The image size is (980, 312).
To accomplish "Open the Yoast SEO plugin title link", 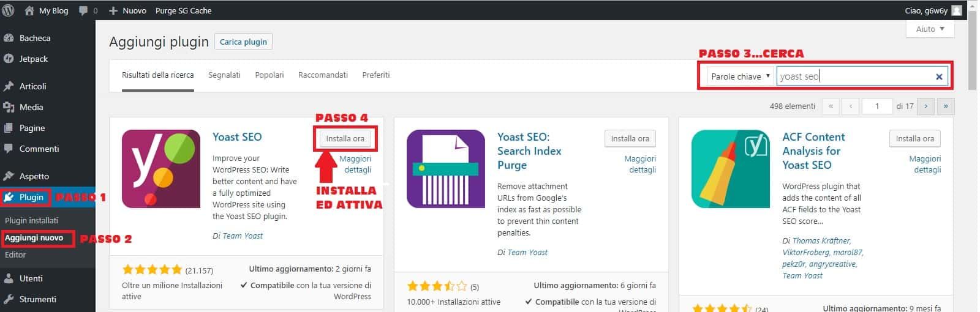I will click(237, 137).
